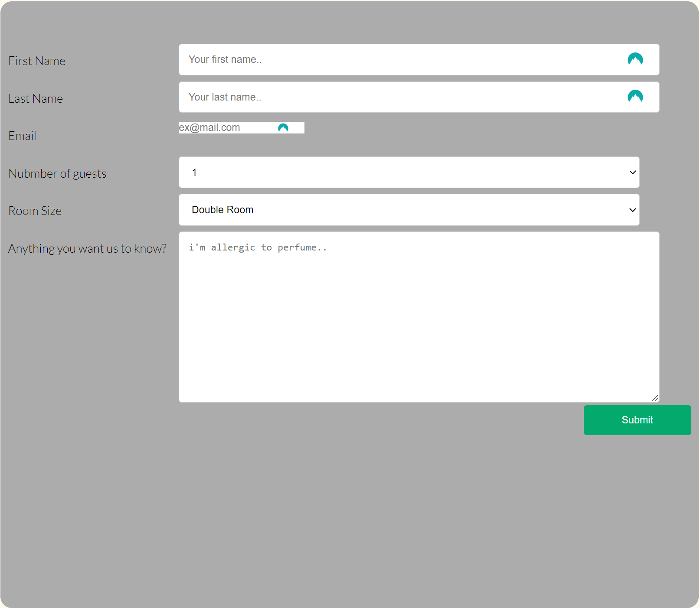Click the teal icon beside the Email input
This screenshot has height=608, width=700.
[283, 127]
